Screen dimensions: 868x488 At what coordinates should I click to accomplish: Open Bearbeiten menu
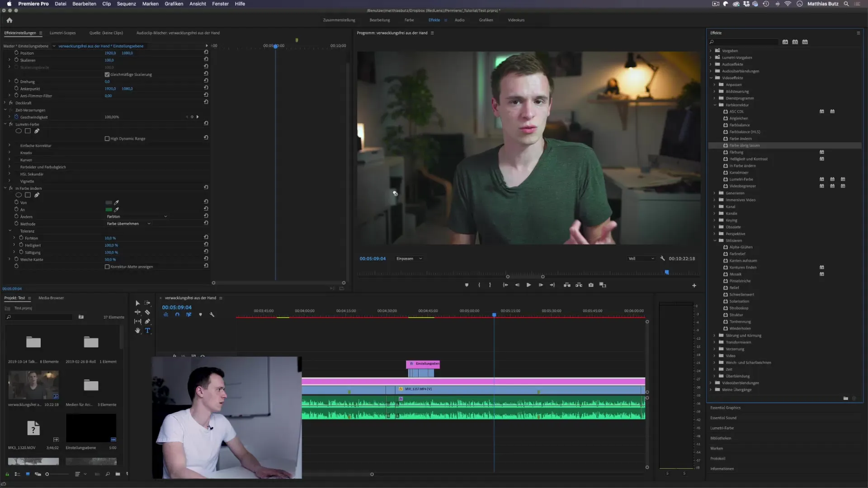(x=84, y=4)
